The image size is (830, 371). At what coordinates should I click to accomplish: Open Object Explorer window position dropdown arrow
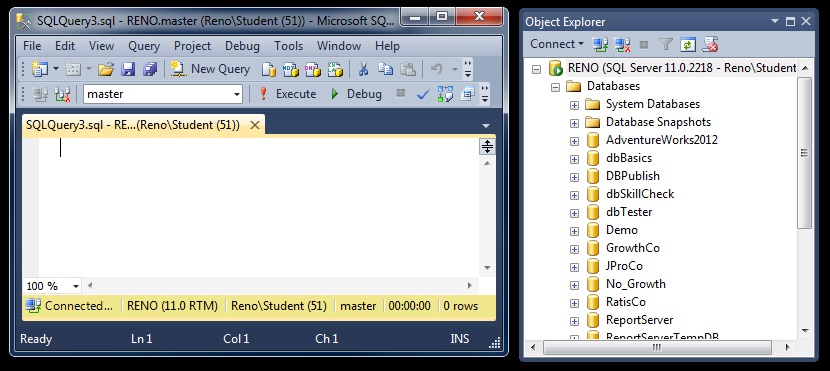click(775, 22)
